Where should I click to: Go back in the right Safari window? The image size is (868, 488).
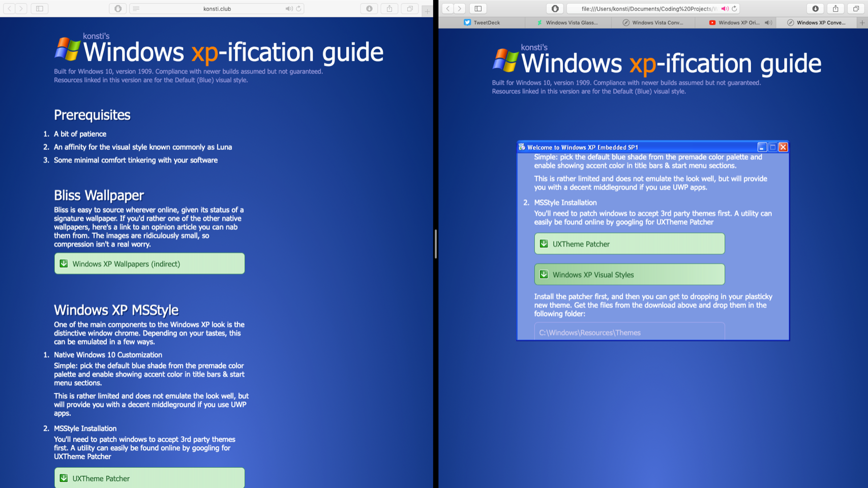click(x=447, y=9)
